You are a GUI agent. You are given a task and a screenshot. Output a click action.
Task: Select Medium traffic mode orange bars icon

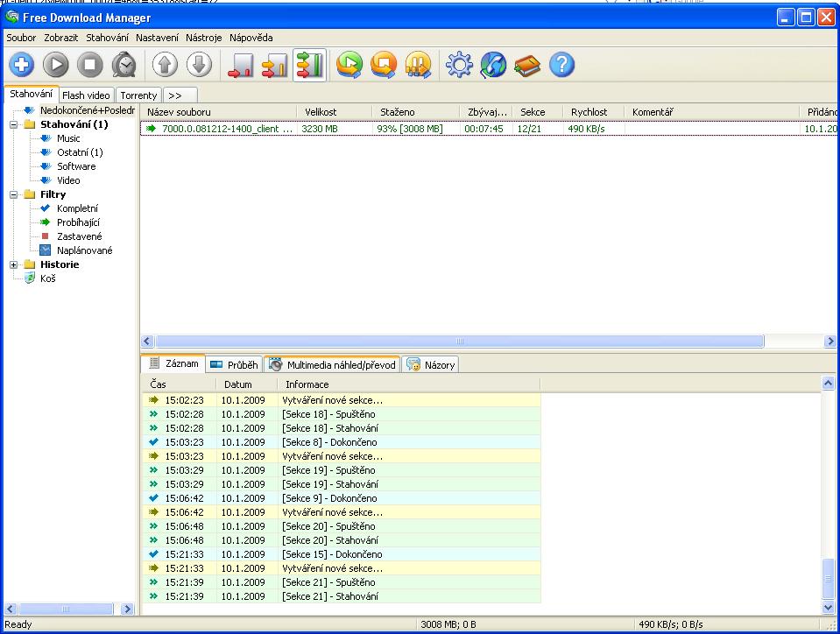274,65
